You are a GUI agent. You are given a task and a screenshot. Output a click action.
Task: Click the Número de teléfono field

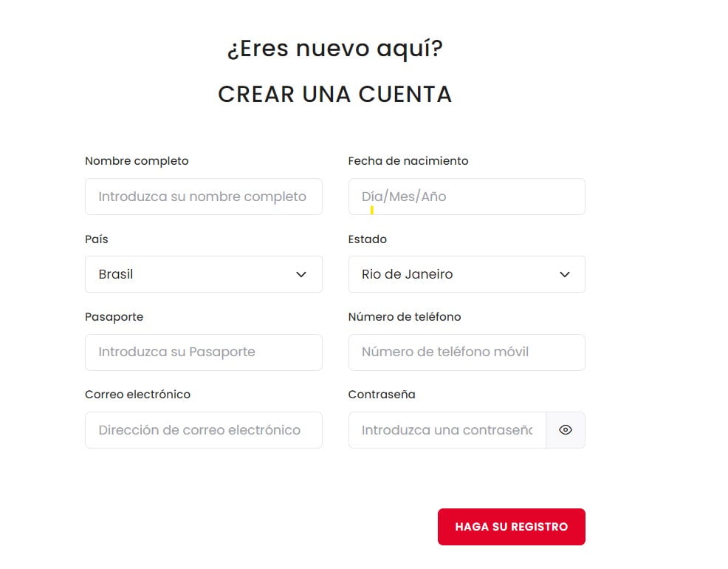(x=467, y=352)
